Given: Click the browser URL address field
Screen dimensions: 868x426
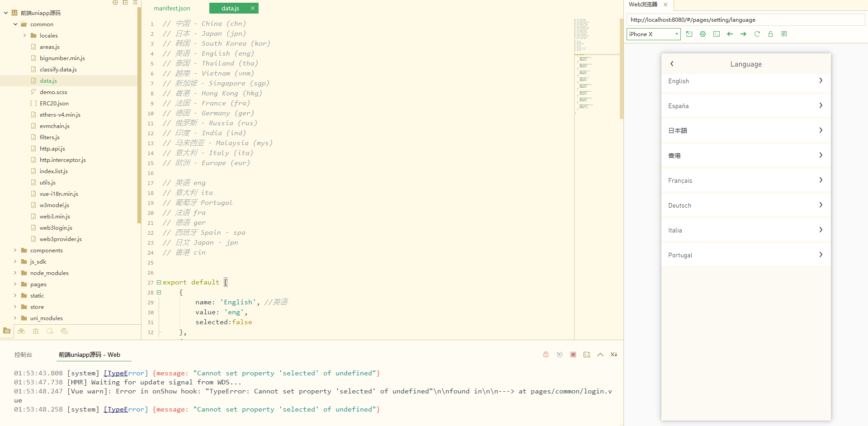Looking at the screenshot, I should [x=745, y=20].
